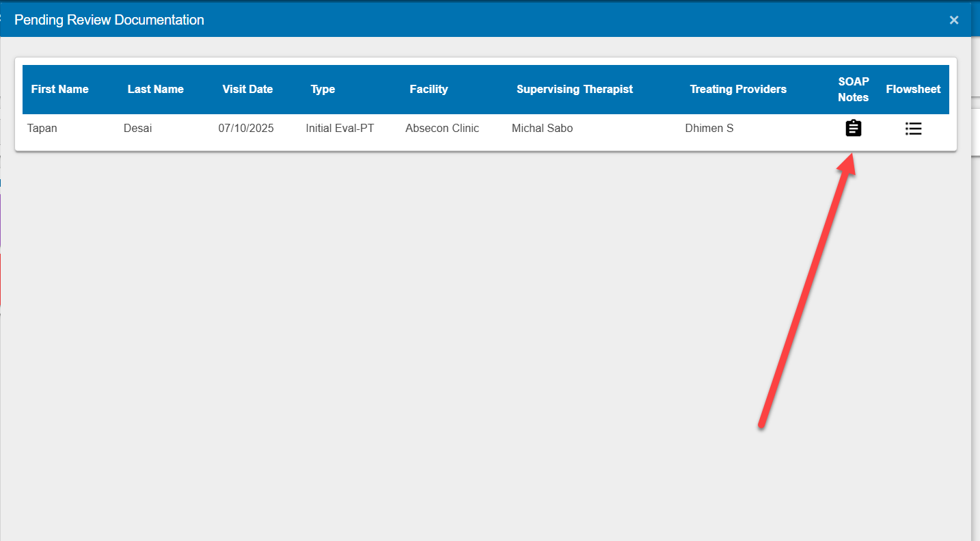980x541 pixels.
Task: Click therapist Michal Sabo in the row
Action: pyautogui.click(x=542, y=128)
